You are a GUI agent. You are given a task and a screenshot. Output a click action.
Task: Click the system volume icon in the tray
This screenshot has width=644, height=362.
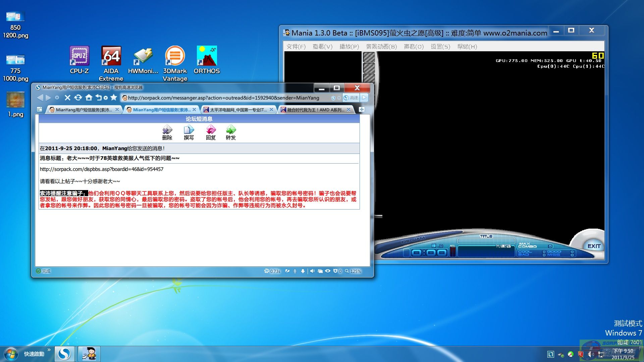click(x=591, y=354)
